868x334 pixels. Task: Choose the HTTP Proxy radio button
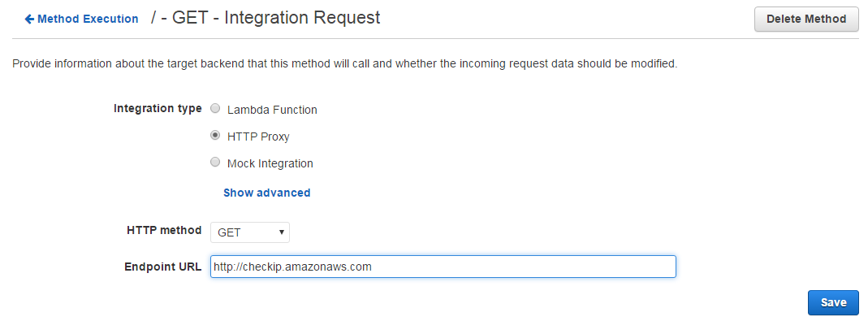point(215,136)
